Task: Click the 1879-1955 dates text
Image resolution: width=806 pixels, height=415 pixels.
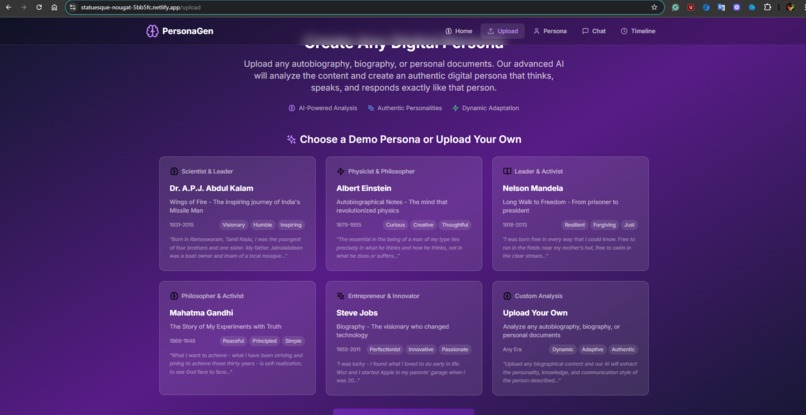Action: click(349, 225)
